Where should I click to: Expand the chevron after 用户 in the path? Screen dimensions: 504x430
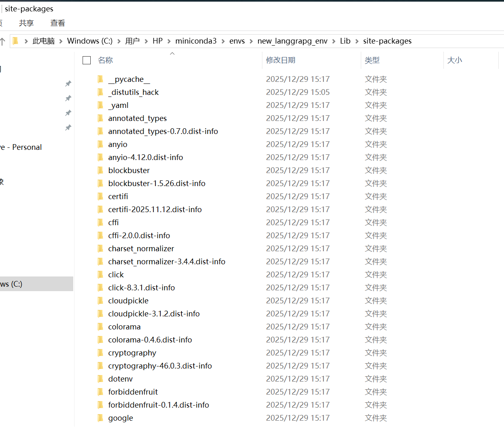[x=146, y=41]
